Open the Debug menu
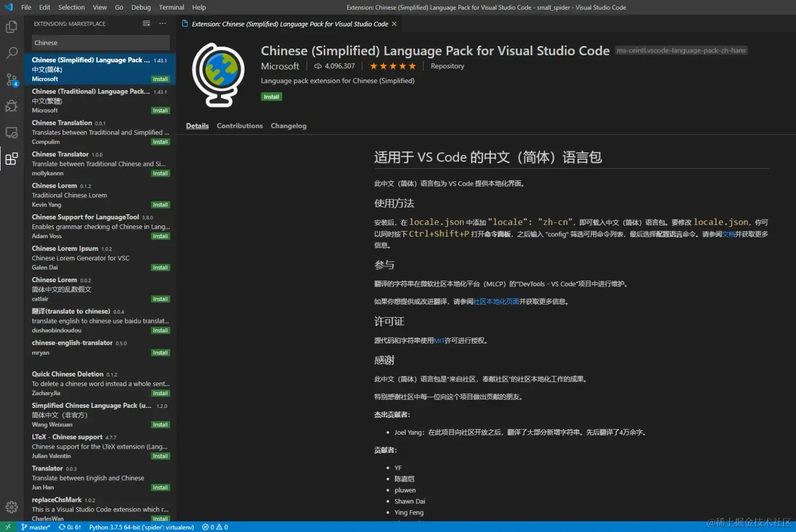This screenshot has width=796, height=532. coord(141,7)
